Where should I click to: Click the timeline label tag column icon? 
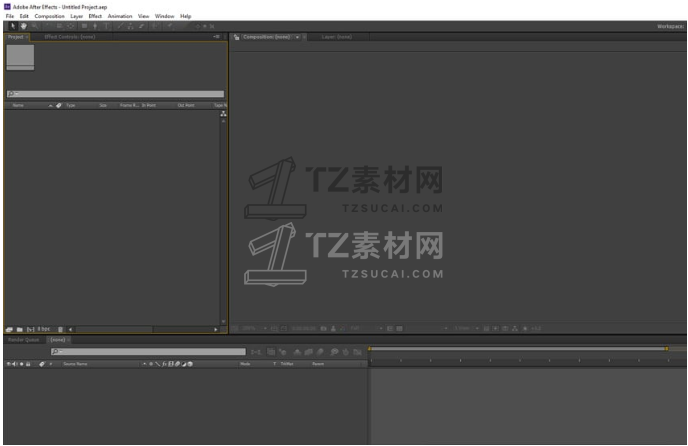point(42,364)
